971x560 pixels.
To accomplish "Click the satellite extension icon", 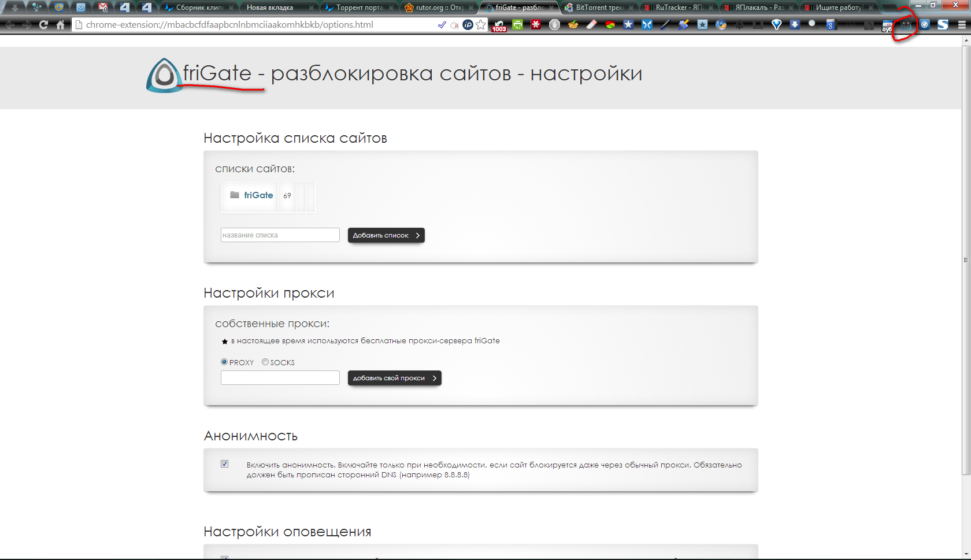I will (x=684, y=25).
